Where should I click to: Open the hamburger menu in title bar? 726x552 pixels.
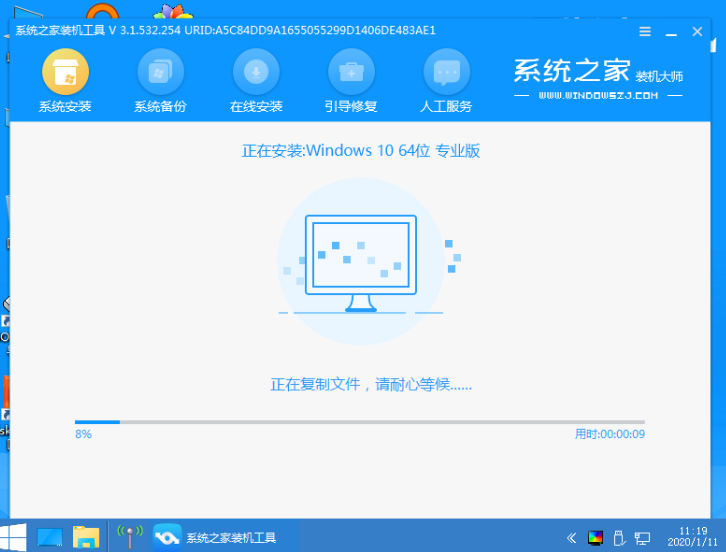(646, 30)
